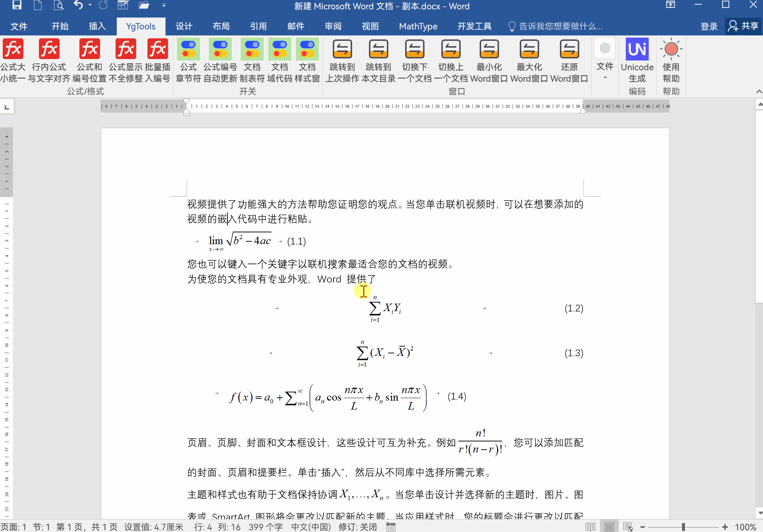Switch to the MathType tab
Screen dimensions: 763x532
coord(418,26)
